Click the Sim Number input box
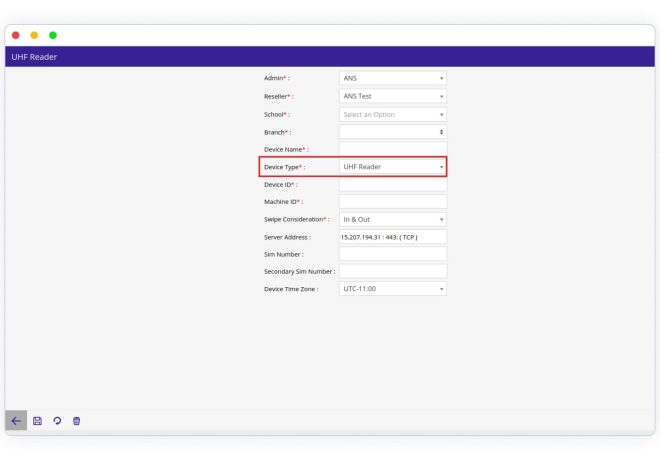The width and height of the screenshot is (660, 460). pos(393,254)
